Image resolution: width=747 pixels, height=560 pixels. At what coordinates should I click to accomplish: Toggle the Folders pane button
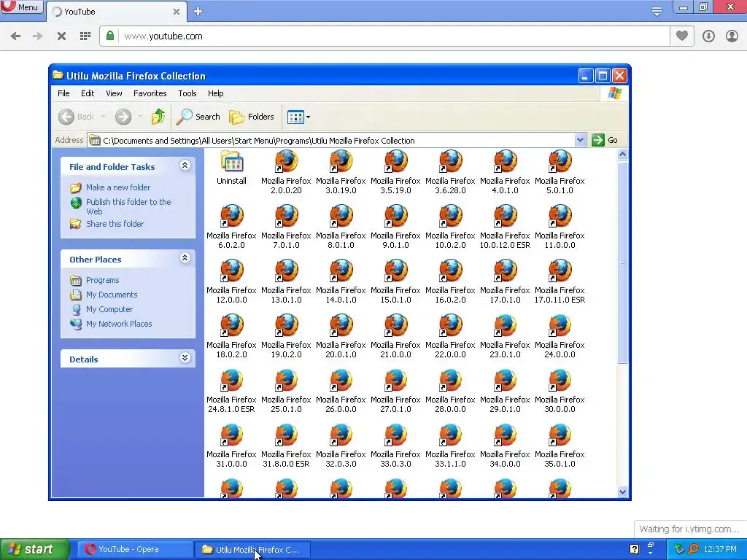(x=252, y=117)
